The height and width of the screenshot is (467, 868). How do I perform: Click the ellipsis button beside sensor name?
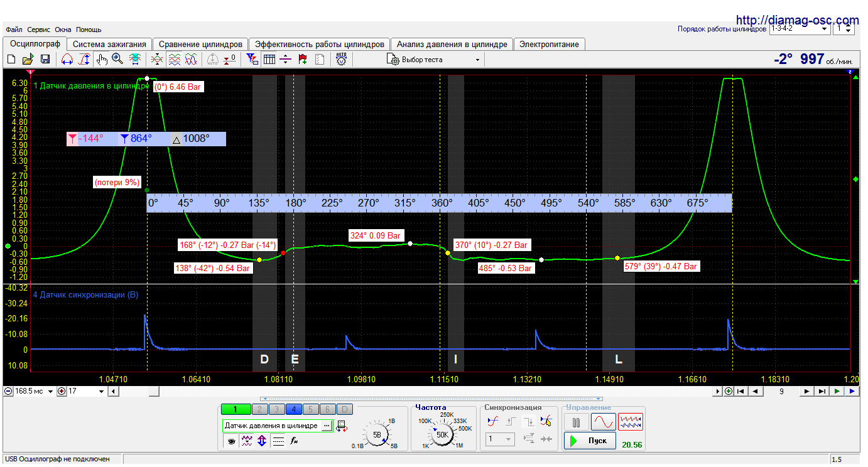pos(327,426)
